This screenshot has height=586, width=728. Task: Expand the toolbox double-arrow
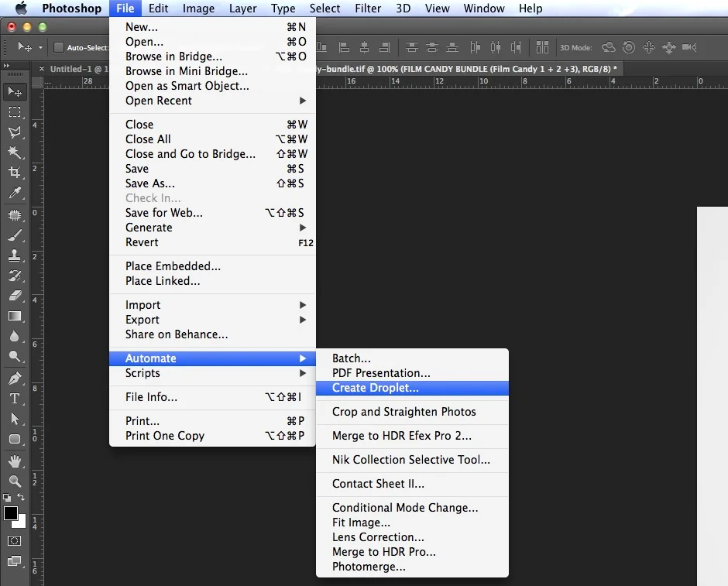6,66
